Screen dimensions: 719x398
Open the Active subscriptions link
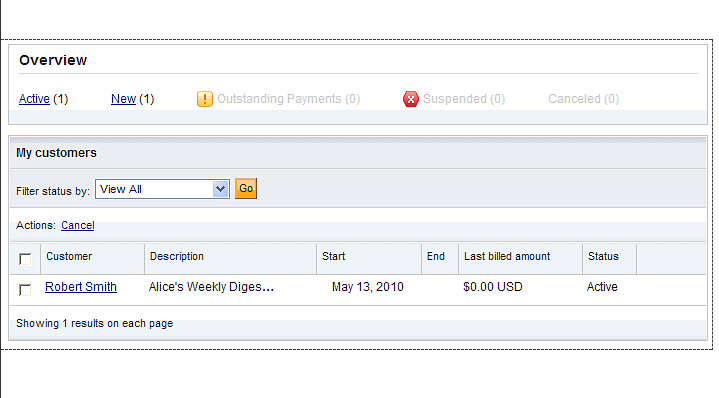click(34, 99)
